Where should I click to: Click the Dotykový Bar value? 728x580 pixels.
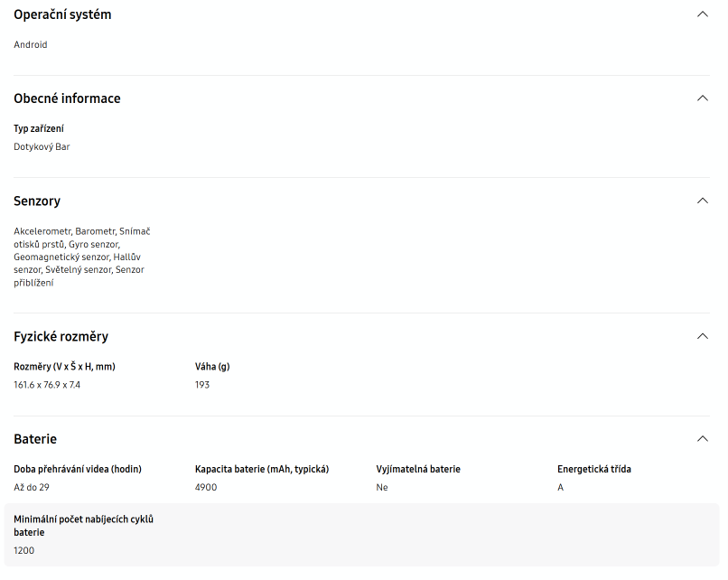click(42, 146)
